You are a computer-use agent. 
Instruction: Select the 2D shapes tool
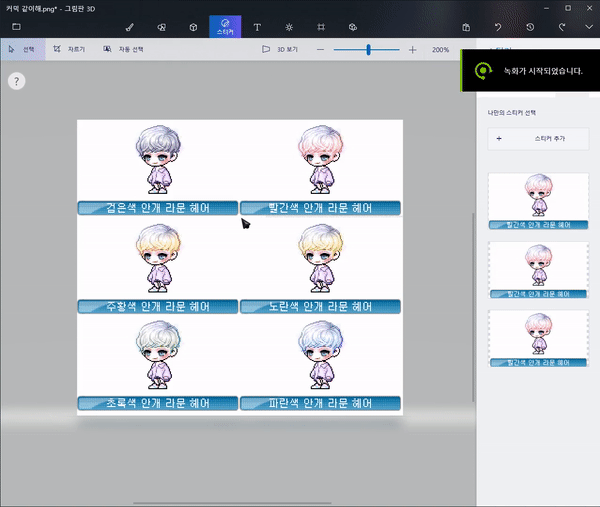[161, 26]
